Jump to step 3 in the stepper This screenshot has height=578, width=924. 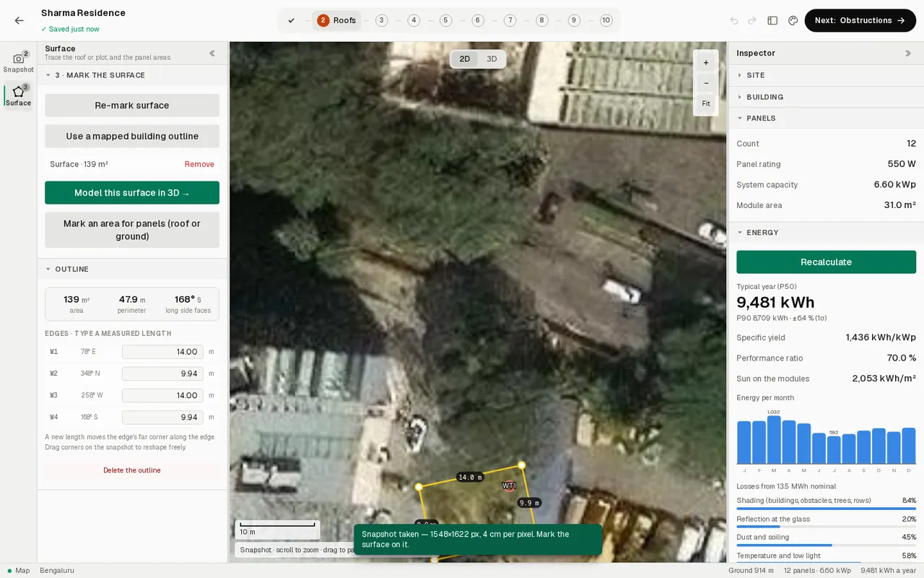pos(381,21)
